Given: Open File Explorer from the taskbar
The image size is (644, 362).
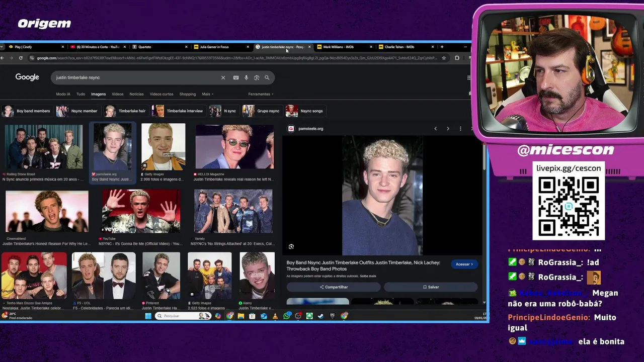Looking at the screenshot, I should (241, 316).
